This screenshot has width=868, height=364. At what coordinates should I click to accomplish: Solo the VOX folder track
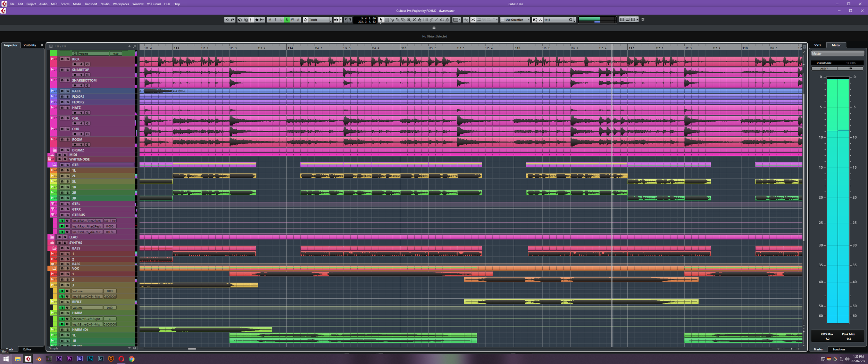68,268
